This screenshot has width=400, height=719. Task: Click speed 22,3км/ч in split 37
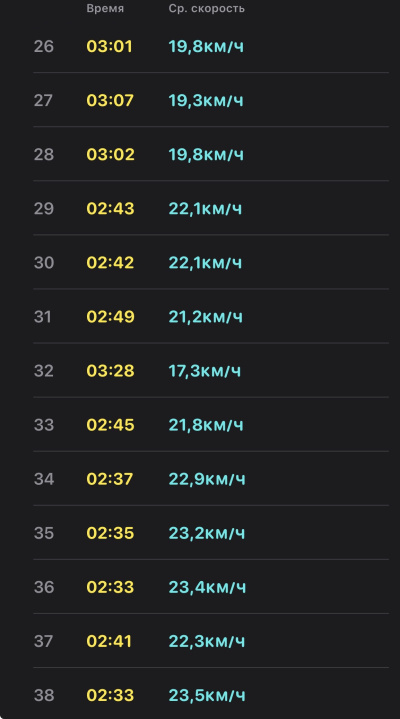(x=207, y=642)
